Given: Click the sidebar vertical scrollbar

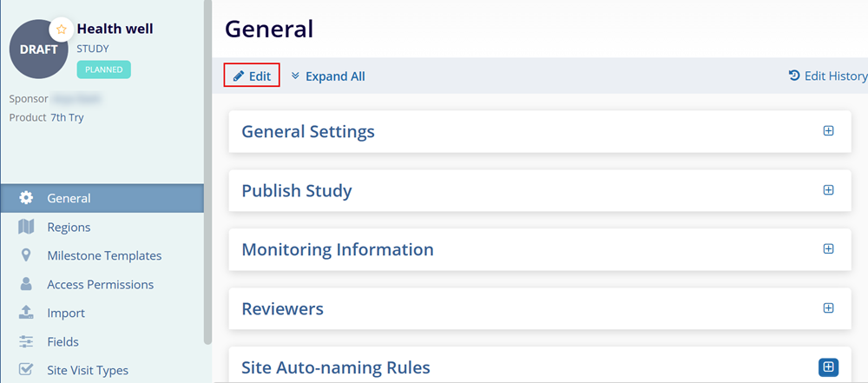Looking at the screenshot, I should 207,174.
